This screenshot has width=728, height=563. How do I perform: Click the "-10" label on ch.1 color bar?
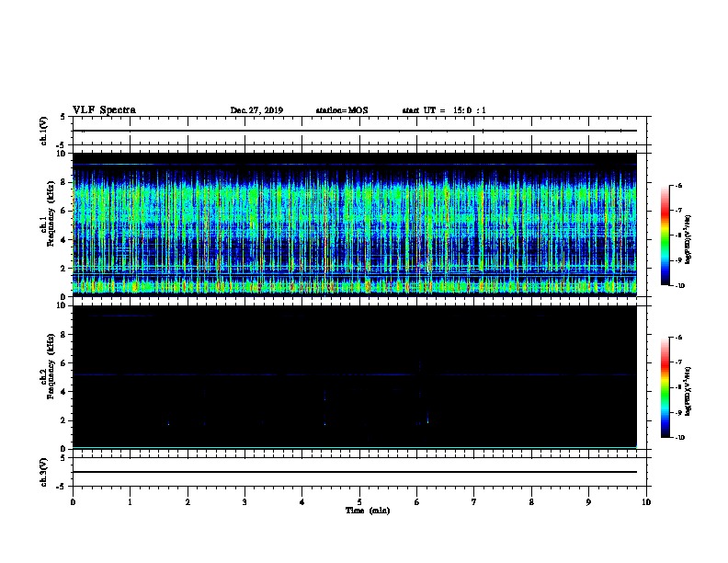point(679,285)
